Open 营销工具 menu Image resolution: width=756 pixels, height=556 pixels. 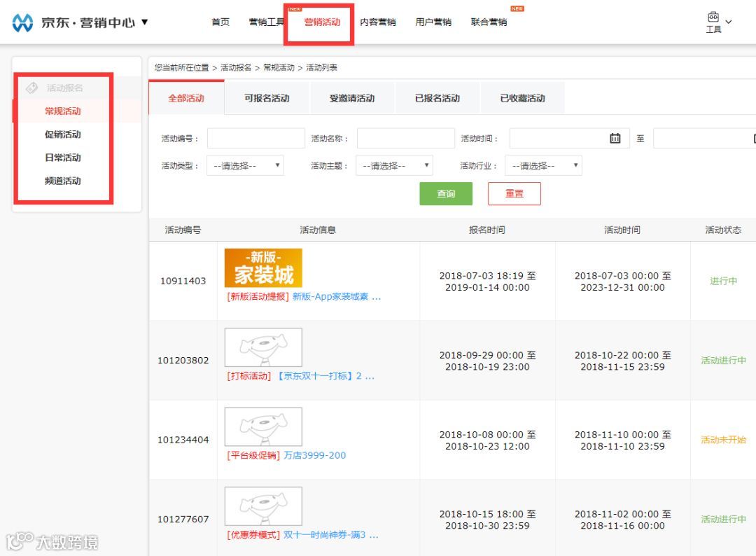pos(266,22)
